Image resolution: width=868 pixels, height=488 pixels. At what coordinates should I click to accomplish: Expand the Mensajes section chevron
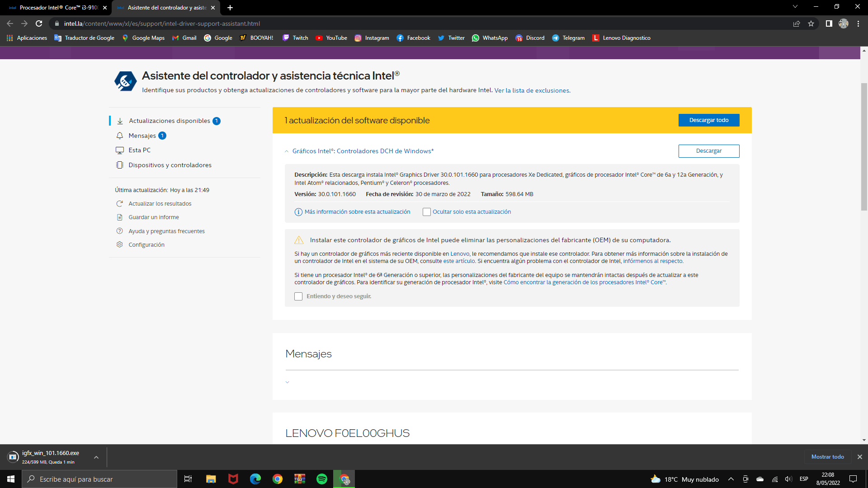pos(287,382)
